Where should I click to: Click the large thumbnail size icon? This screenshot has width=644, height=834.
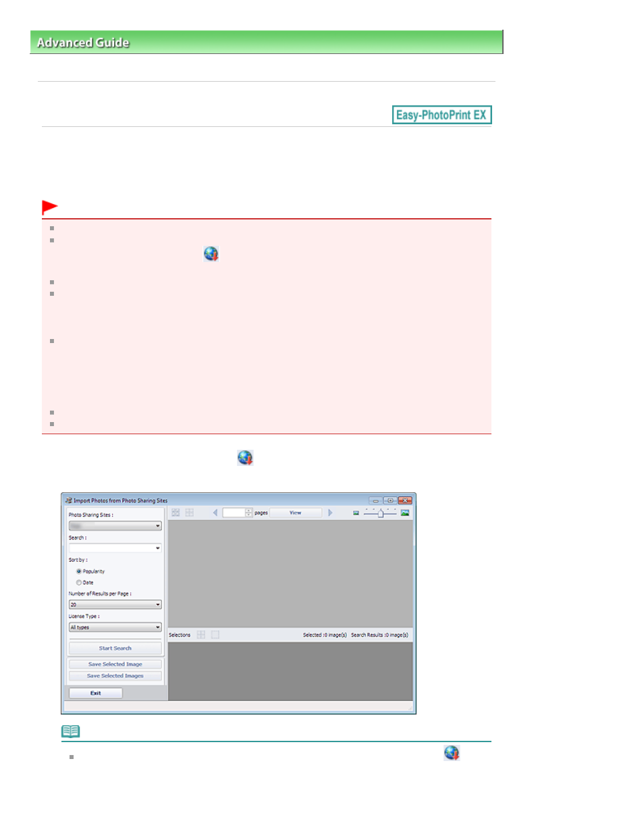[405, 513]
